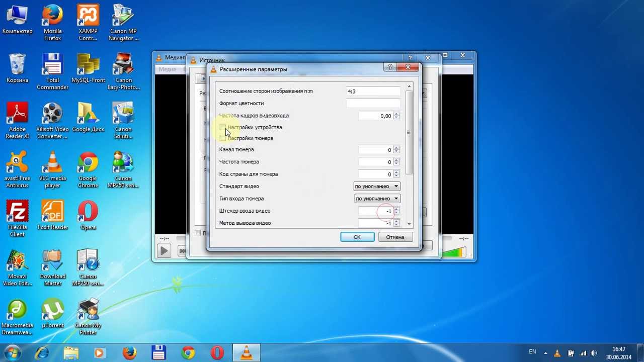644x362 pixels.
Task: Decrease the Штекер ввода видео value
Action: pos(396,213)
